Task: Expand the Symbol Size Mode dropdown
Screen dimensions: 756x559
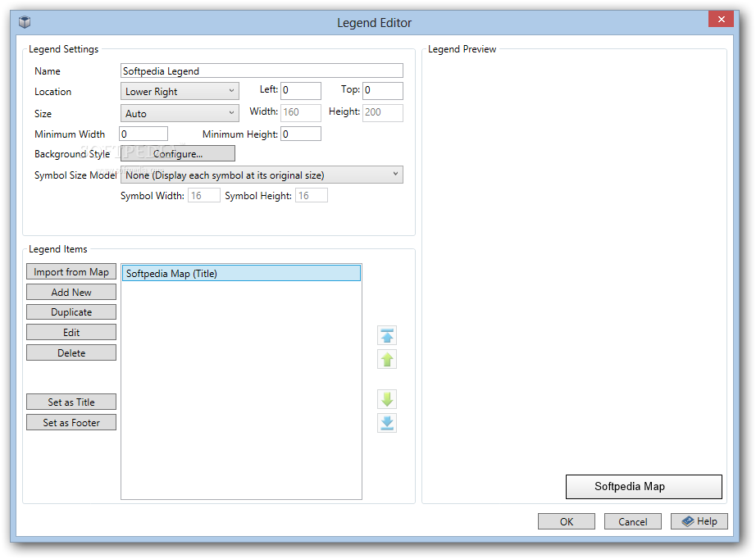Action: [x=262, y=175]
